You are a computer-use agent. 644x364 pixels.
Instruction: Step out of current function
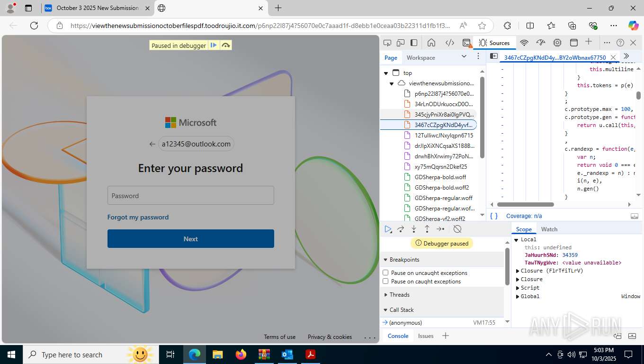coord(427,229)
